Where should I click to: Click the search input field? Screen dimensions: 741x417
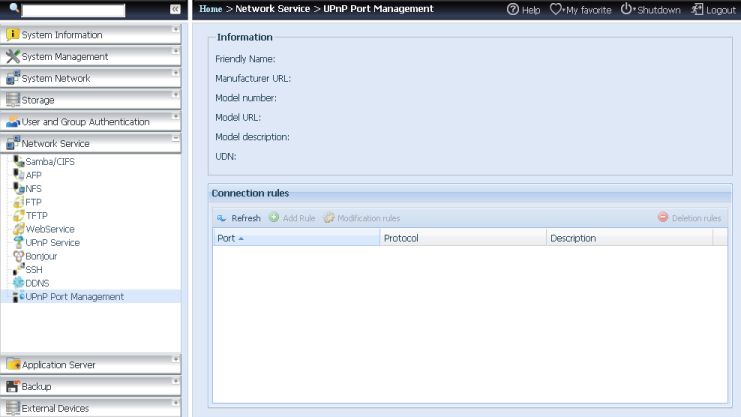(x=73, y=10)
